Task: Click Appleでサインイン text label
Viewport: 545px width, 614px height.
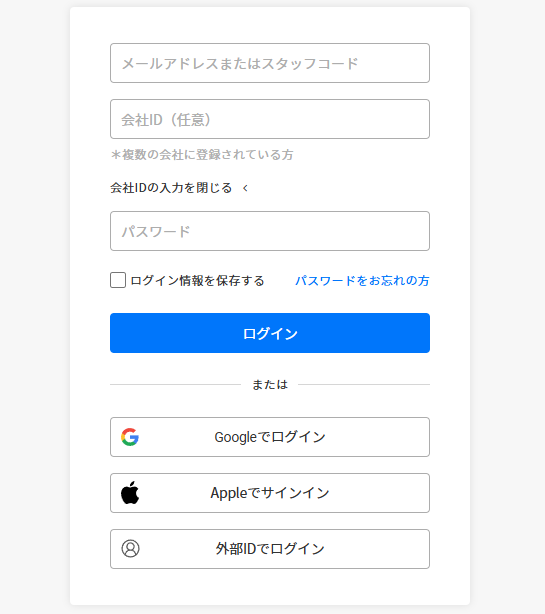Action: (x=270, y=493)
